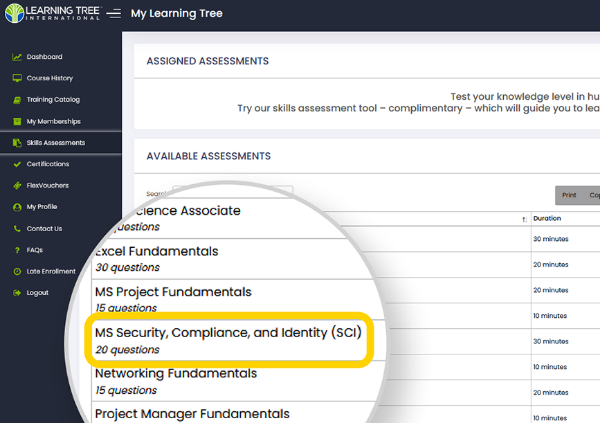Open Course History in the sidebar
The image size is (600, 423).
pyautogui.click(x=50, y=78)
